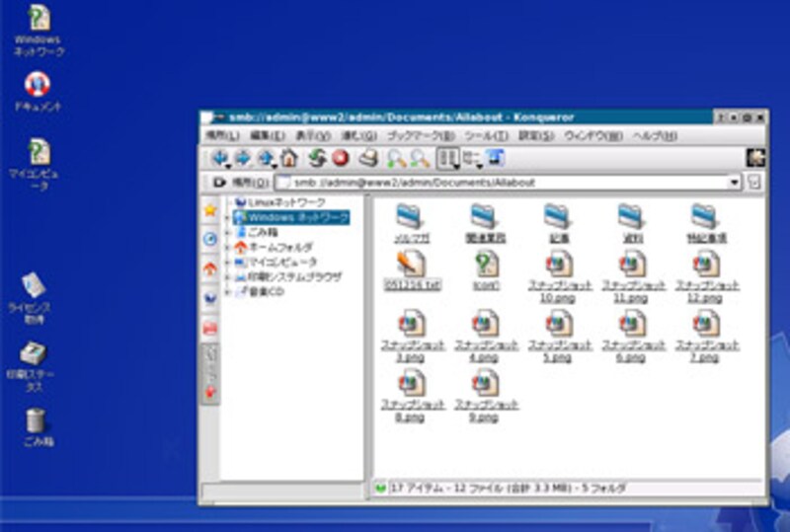Viewport: 790px width, 532px height.
Task: Open the ブックマーク(B) menu
Action: [421, 135]
